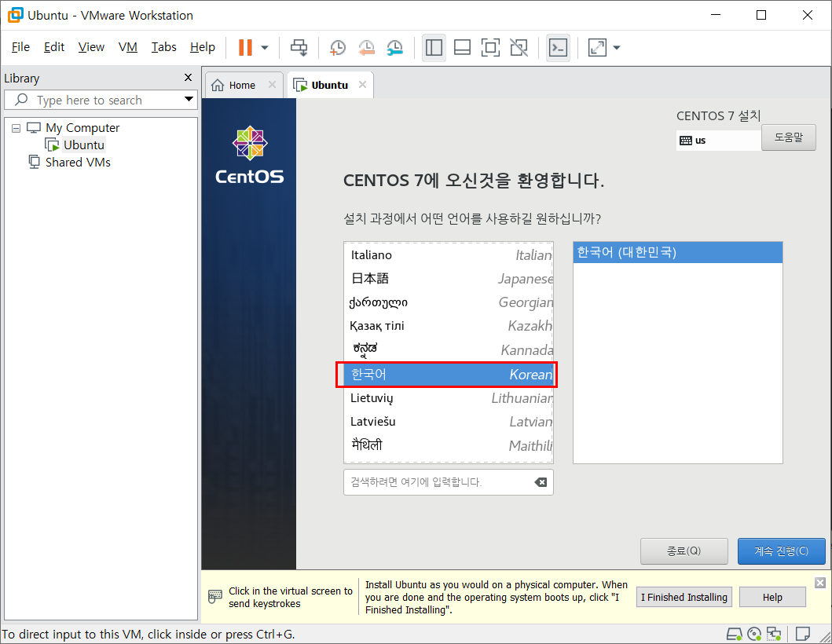Close the yellow install hint bar
The width and height of the screenshot is (832, 644).
tap(819, 583)
